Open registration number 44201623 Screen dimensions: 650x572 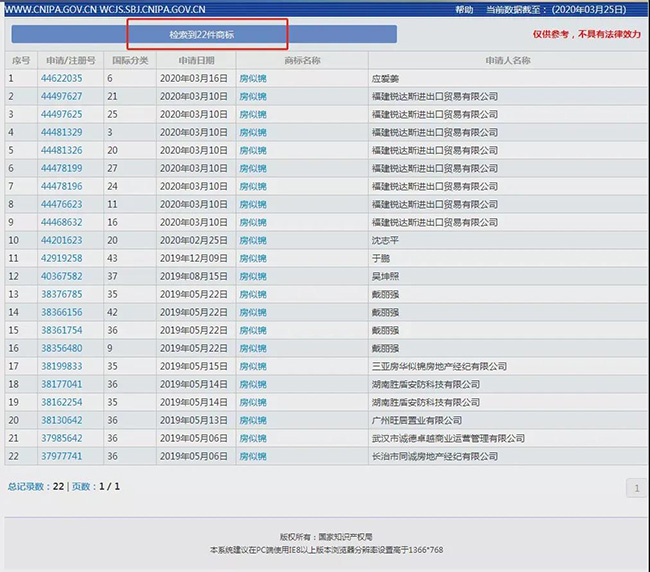61,240
